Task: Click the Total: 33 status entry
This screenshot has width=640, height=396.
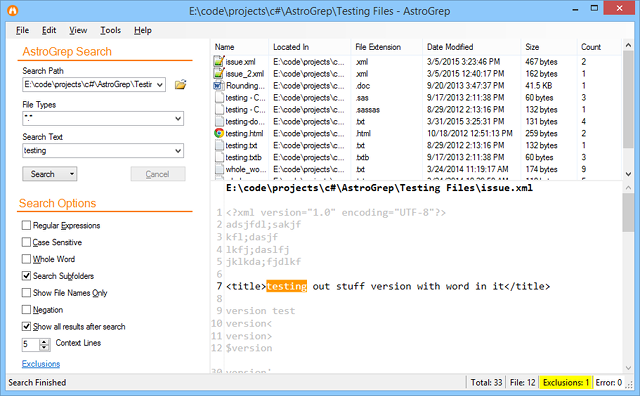Action: 487,383
